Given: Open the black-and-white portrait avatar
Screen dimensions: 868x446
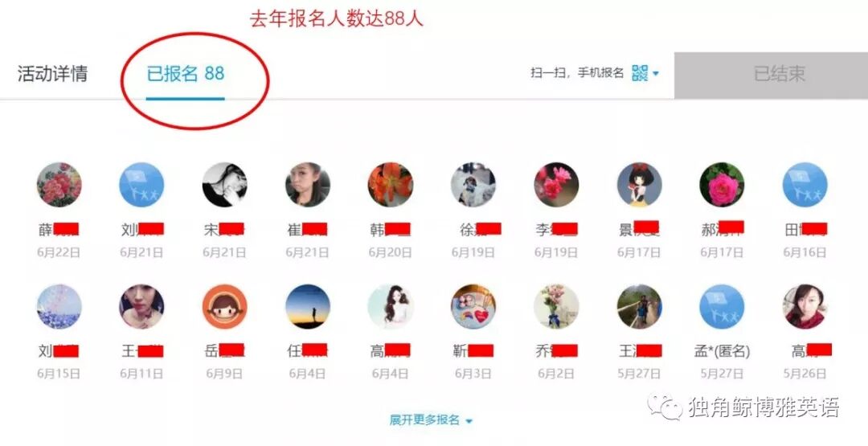Looking at the screenshot, I should pyautogui.click(x=225, y=185).
